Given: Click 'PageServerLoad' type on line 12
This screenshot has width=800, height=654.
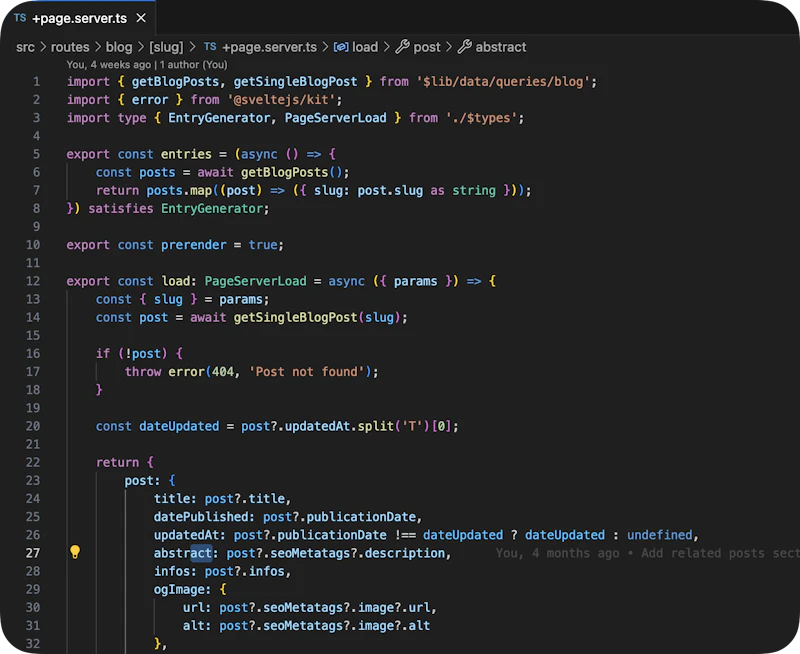Looking at the screenshot, I should click(x=256, y=281).
